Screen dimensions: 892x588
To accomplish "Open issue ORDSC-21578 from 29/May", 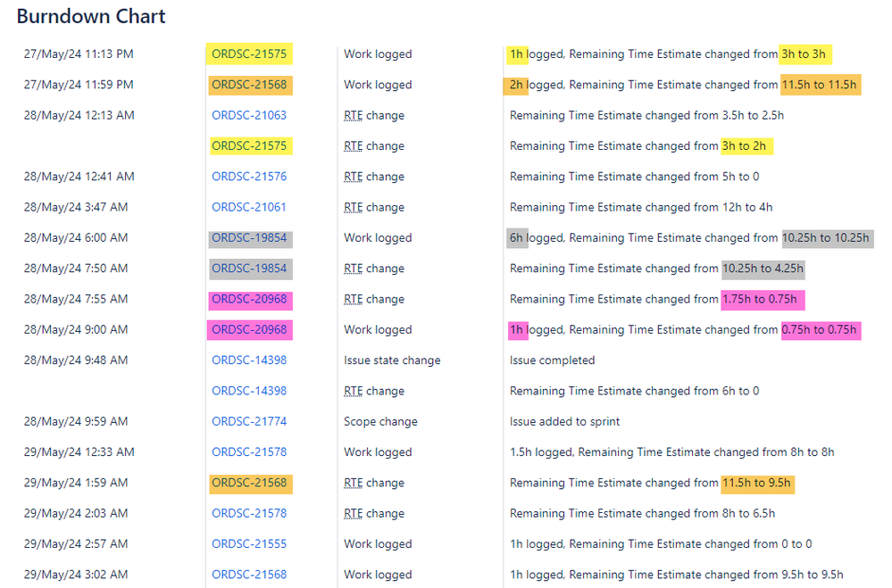I will pos(248,451).
